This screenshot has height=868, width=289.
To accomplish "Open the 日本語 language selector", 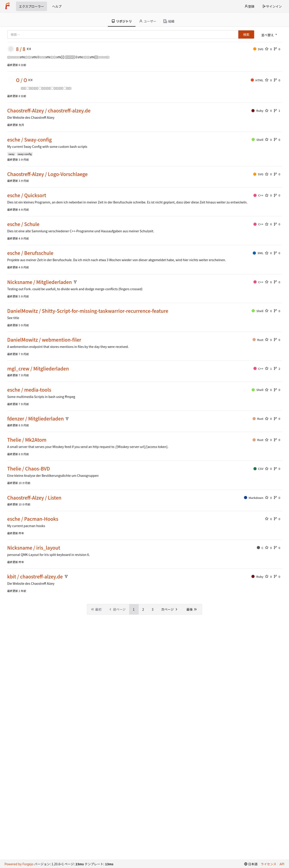I will tap(251, 864).
